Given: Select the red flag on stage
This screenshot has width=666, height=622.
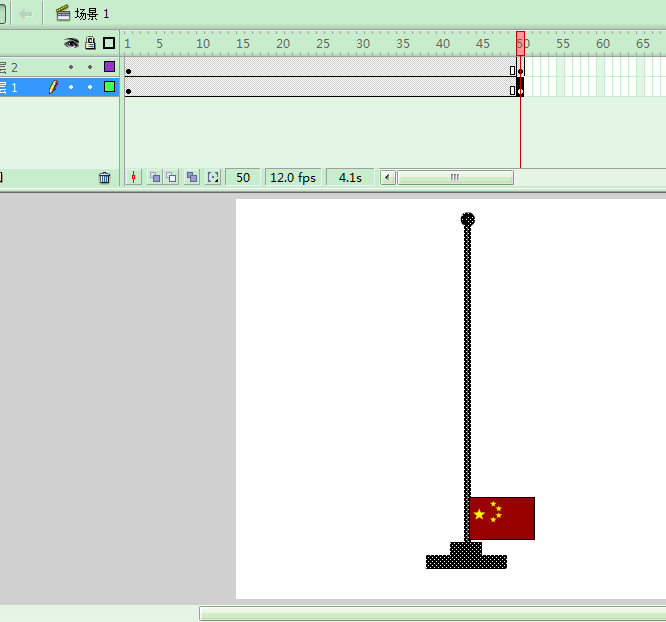Looking at the screenshot, I should click(x=502, y=518).
